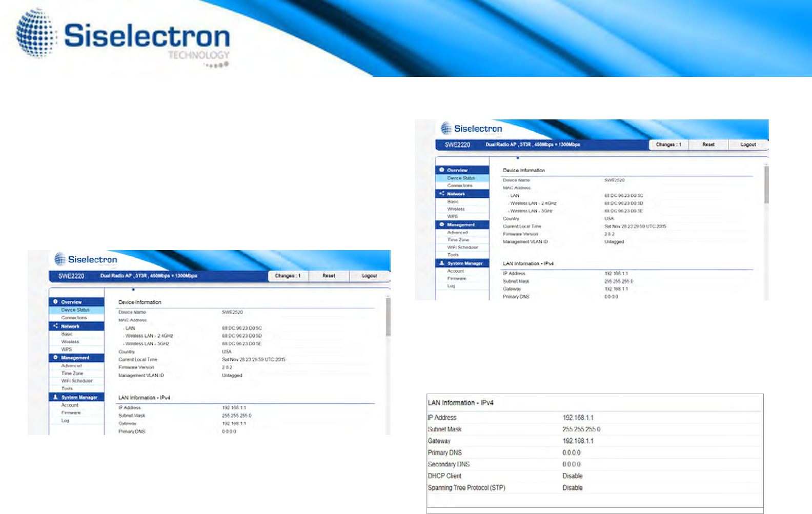812x514 pixels.
Task: Open Log in the left screenshot sidebar
Action: (x=76, y=421)
